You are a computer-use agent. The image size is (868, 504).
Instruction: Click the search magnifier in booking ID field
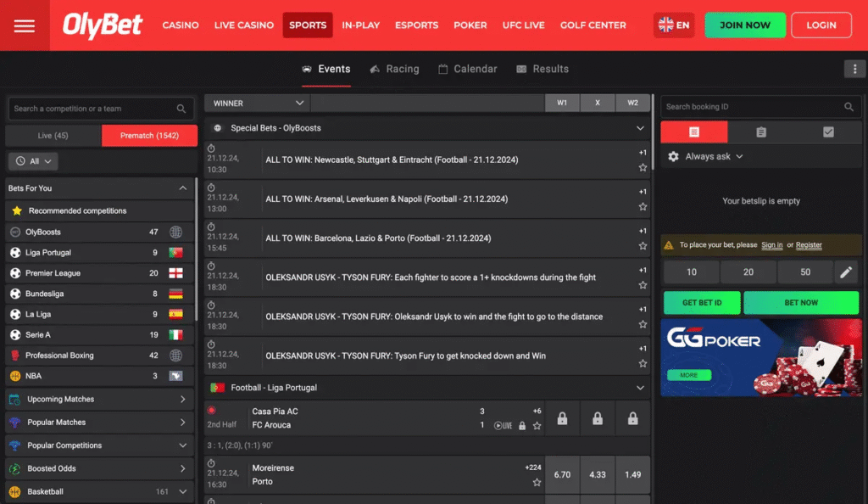[849, 107]
